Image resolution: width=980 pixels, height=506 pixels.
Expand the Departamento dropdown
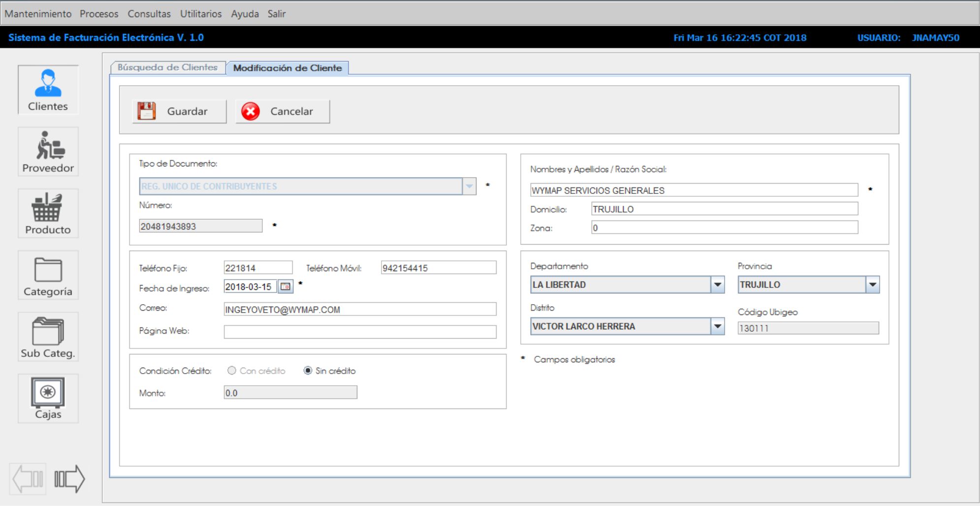(718, 285)
